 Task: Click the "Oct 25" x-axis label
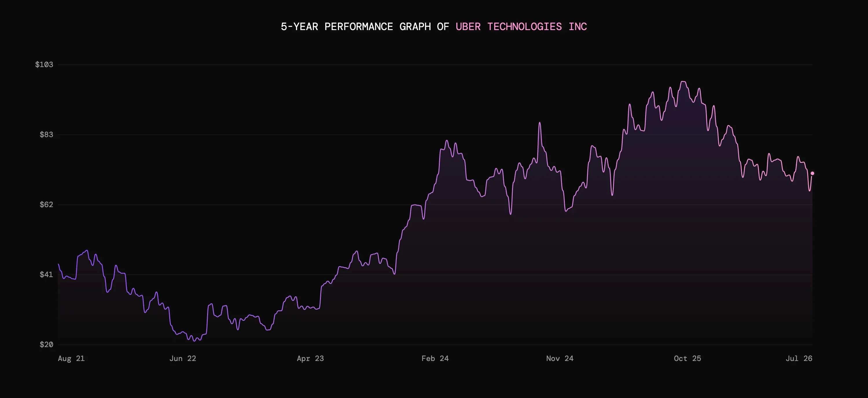tap(687, 358)
